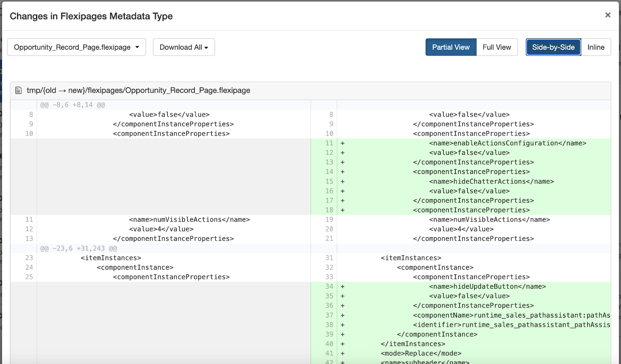Click left-side '<itemInstances>' line 23
The height and width of the screenshot is (364, 621).
coord(111,258)
